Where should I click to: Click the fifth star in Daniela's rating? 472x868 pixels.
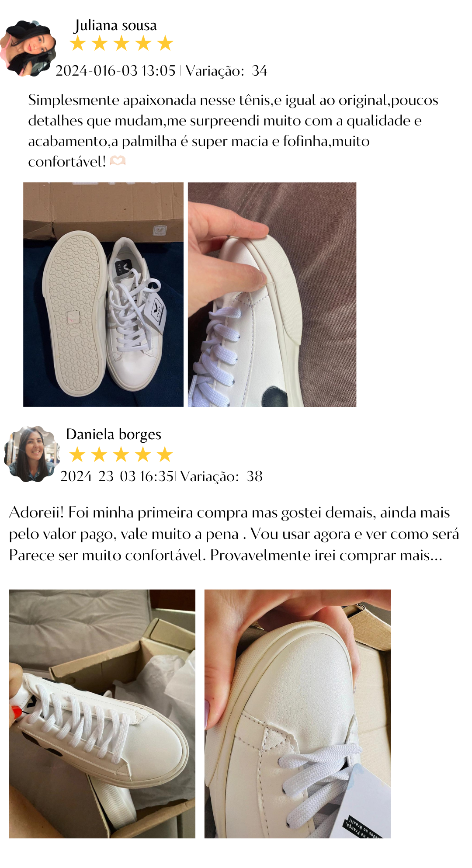pos(165,455)
